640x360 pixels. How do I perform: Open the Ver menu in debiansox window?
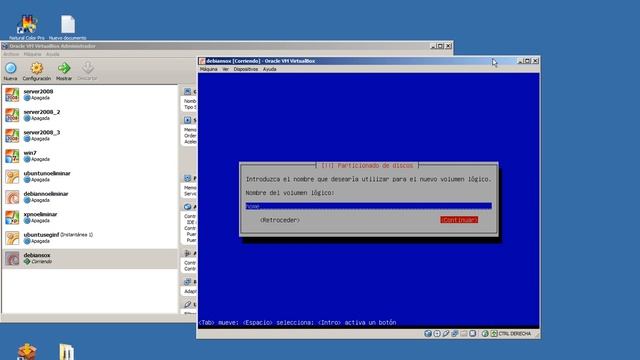click(x=225, y=69)
